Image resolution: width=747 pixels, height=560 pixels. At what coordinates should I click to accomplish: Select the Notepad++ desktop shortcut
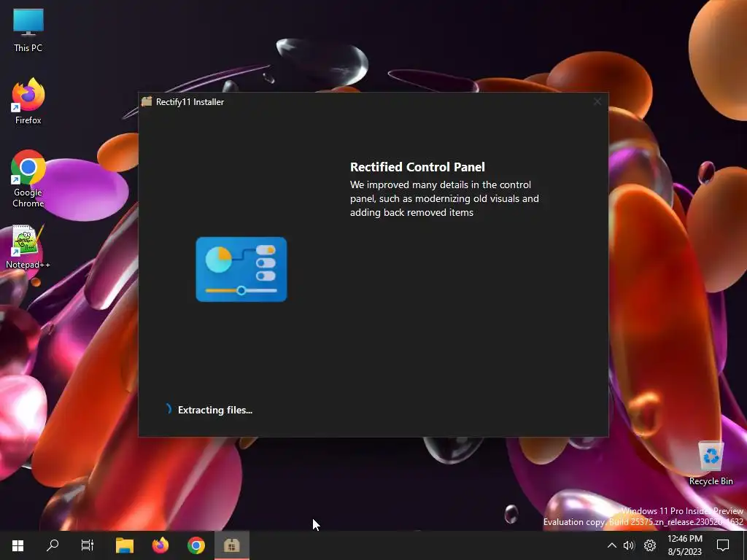tap(28, 246)
